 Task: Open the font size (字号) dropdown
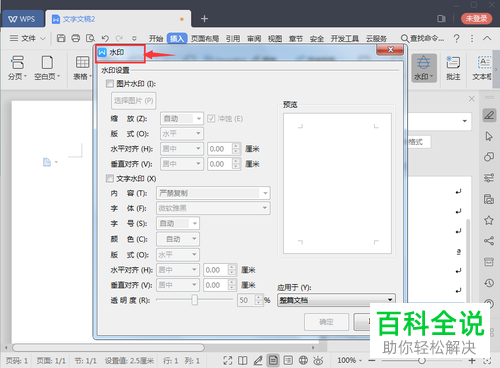[x=178, y=223]
